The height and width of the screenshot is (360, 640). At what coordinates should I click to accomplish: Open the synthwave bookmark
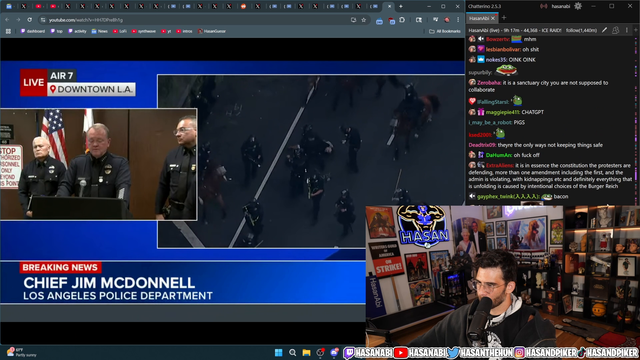pos(144,31)
